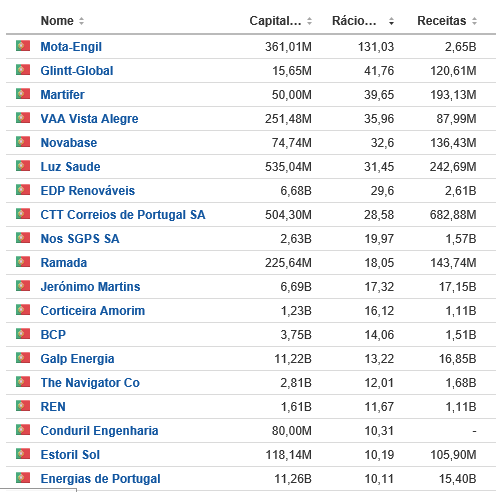Select Mota-Engil capital value 361,01M
Viewport: 496px width, 492px height.
(288, 47)
